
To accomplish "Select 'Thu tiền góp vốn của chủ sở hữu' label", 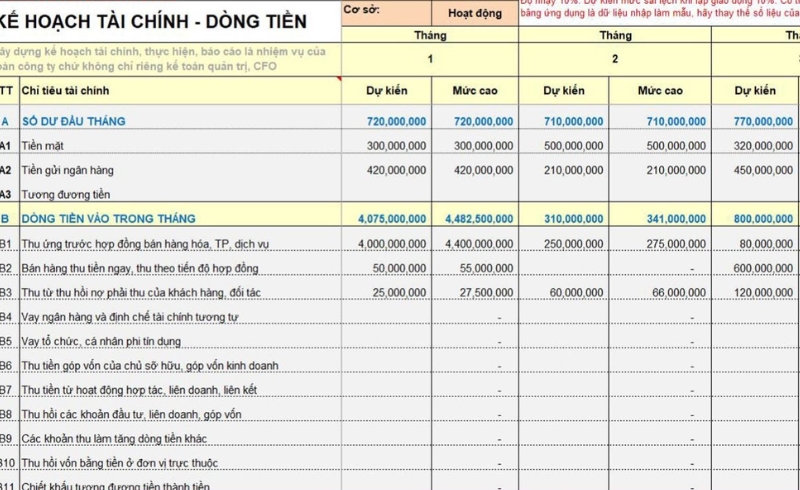I will [x=150, y=365].
